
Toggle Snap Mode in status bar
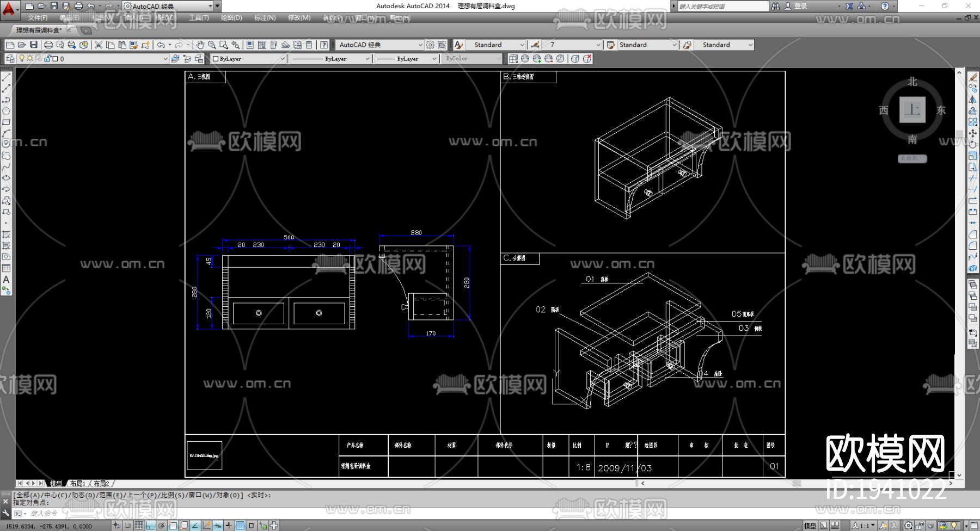pyautogui.click(x=127, y=526)
